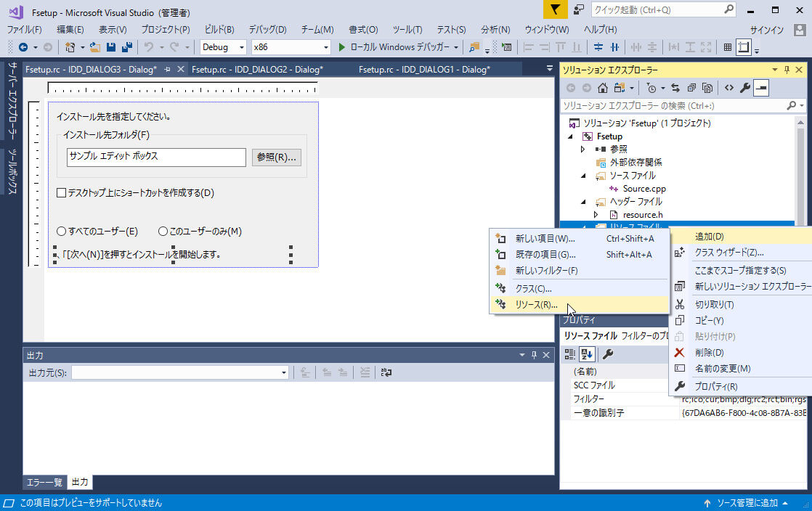Click サインイン link
This screenshot has width=812, height=511.
click(x=767, y=30)
